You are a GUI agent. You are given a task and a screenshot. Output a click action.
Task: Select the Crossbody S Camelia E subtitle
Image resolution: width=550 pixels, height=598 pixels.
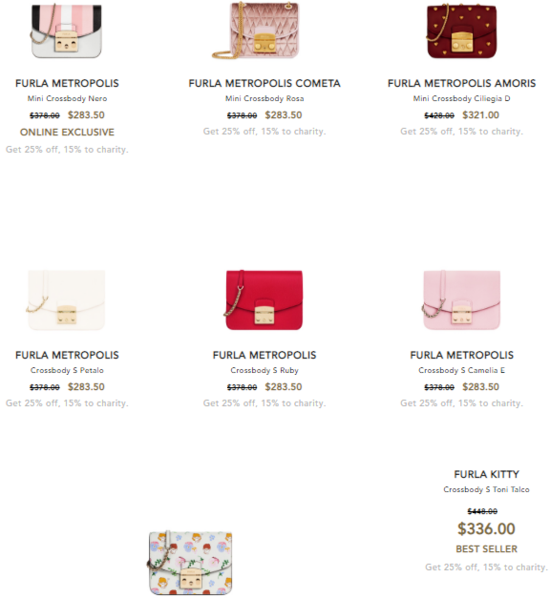462,370
